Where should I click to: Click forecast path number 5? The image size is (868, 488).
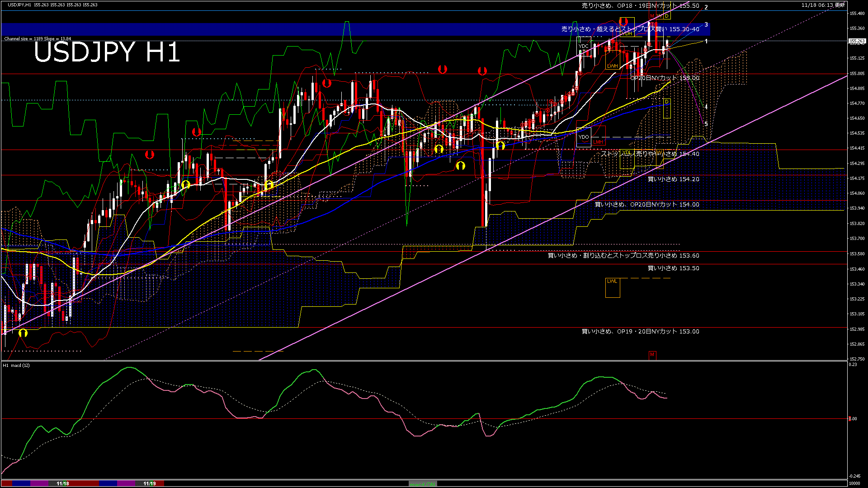pos(706,124)
